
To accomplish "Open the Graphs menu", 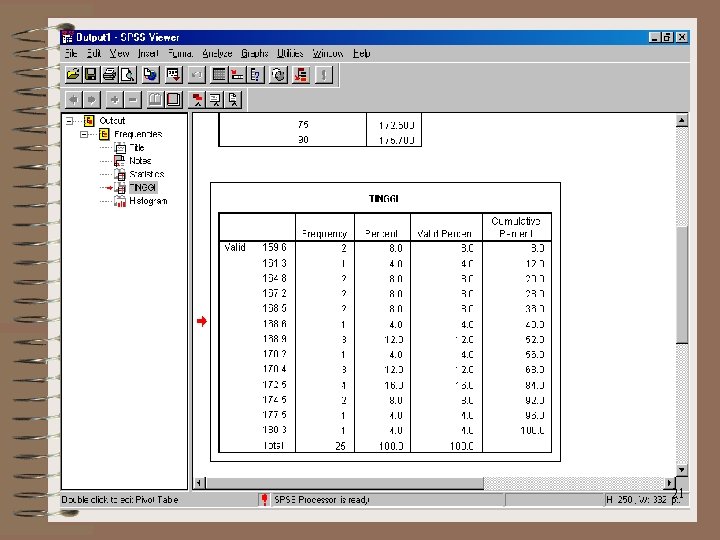I will coord(254,54).
